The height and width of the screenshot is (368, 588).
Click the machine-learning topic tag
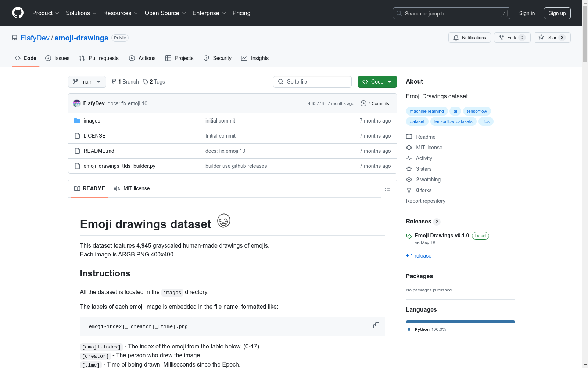(x=427, y=111)
